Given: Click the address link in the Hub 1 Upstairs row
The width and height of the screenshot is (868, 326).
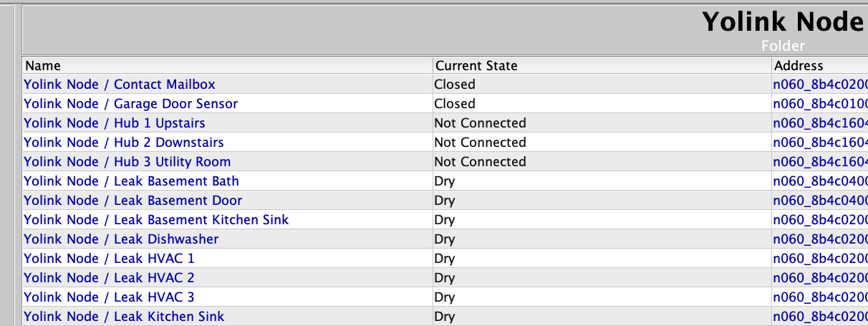Looking at the screenshot, I should click(x=820, y=123).
